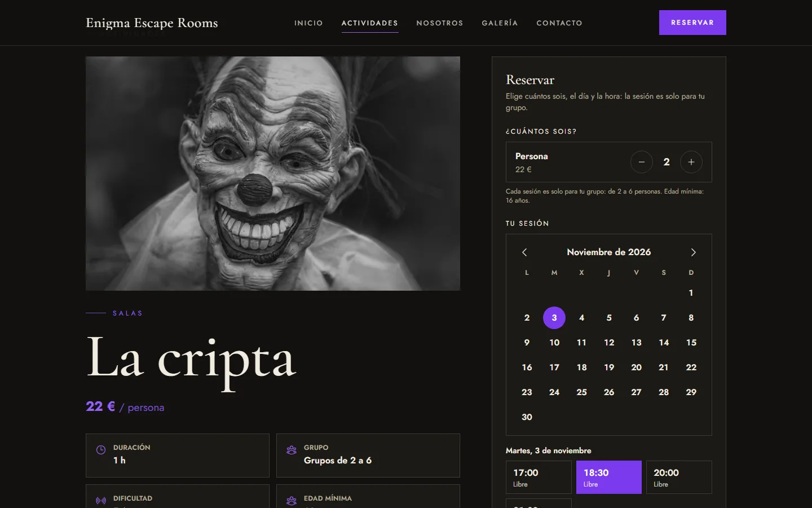Click the Grupos de 2 a 6 text
812x508 pixels.
[x=338, y=461]
